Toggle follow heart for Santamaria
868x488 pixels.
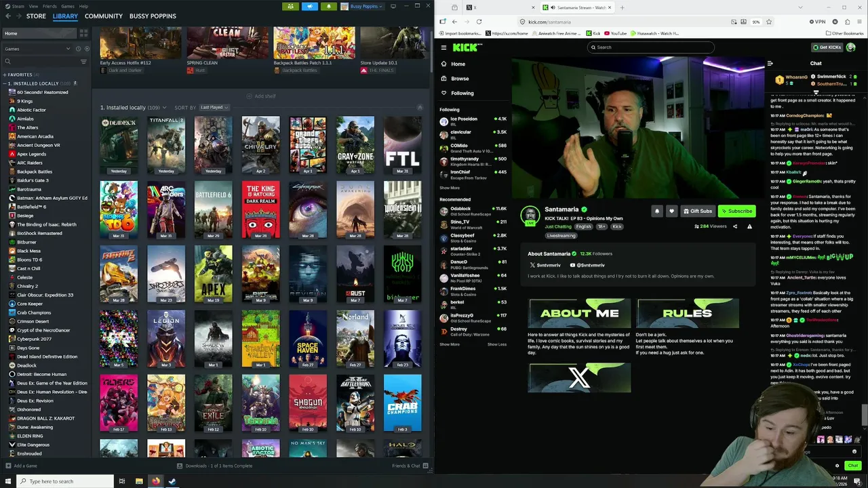coord(671,211)
